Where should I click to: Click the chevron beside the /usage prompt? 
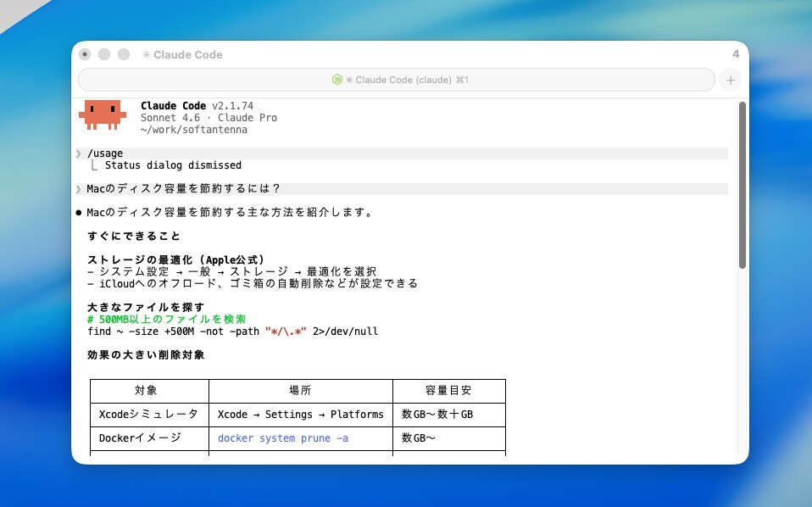pos(79,153)
